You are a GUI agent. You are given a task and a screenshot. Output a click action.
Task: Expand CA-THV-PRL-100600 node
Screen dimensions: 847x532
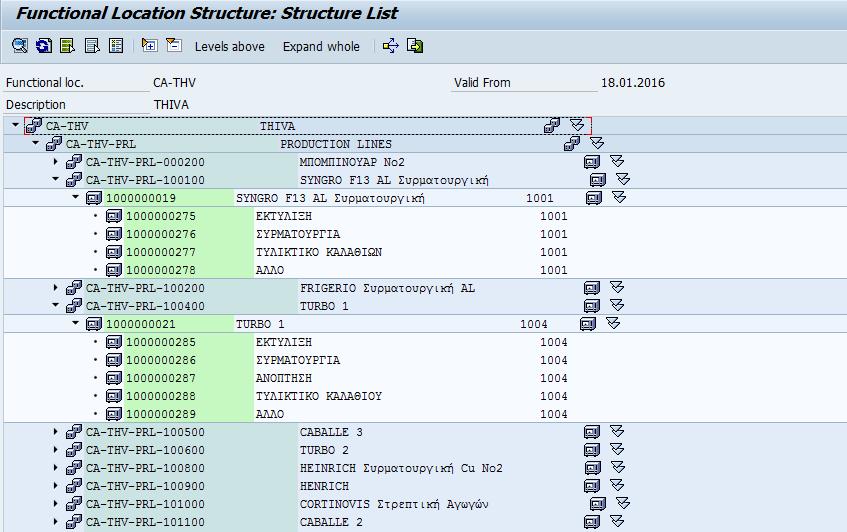coord(56,449)
